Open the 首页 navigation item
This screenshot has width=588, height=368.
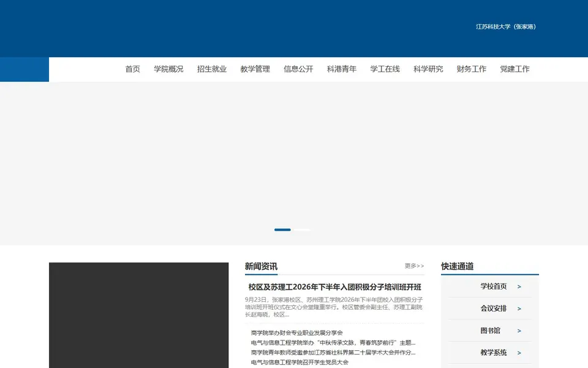(132, 69)
